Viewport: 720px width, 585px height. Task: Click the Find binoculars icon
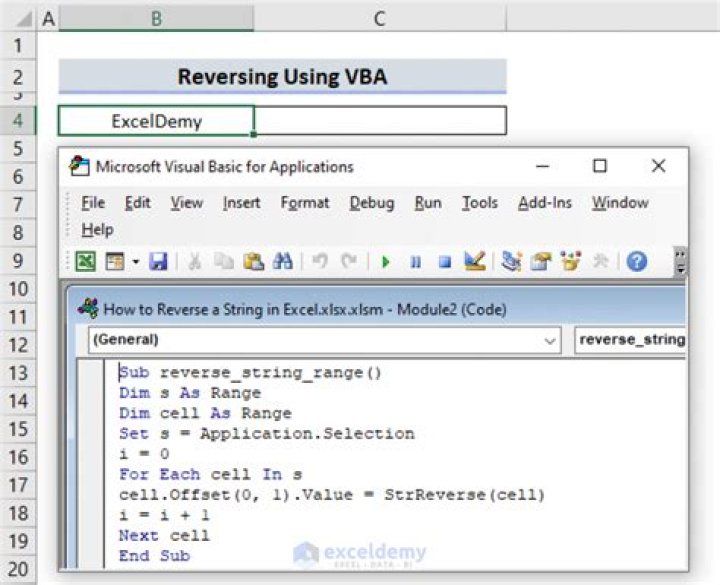pos(283,262)
